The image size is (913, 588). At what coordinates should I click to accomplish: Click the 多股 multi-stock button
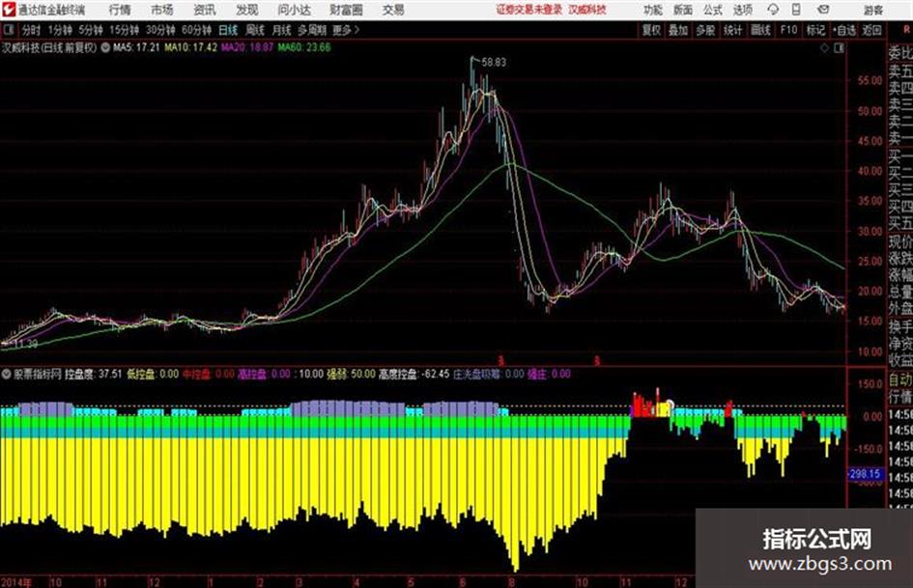[705, 30]
